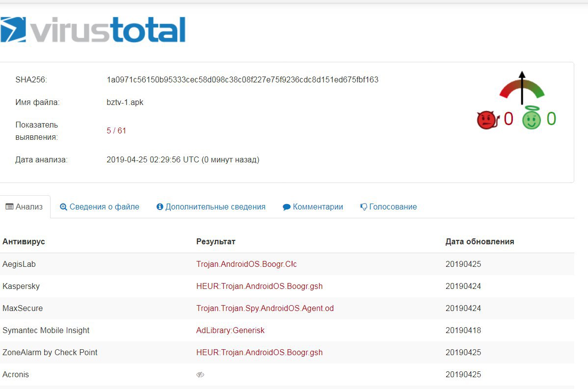
Task: Click the Результат column header
Action: pyautogui.click(x=215, y=242)
